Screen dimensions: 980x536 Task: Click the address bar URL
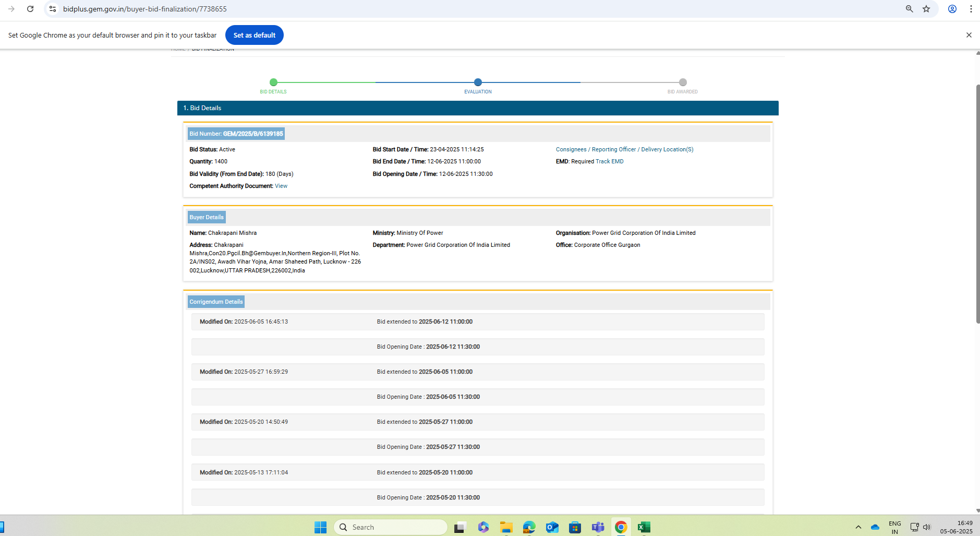[145, 9]
